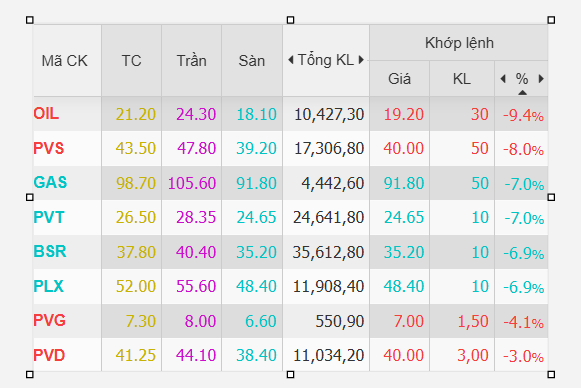Click the Khớp lệnh group header

[459, 43]
